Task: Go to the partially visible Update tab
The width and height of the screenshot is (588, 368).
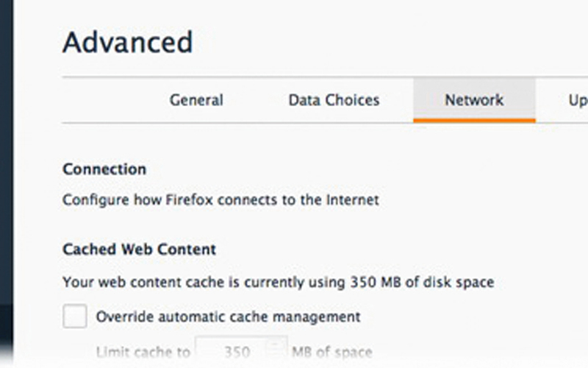Action: tap(578, 100)
